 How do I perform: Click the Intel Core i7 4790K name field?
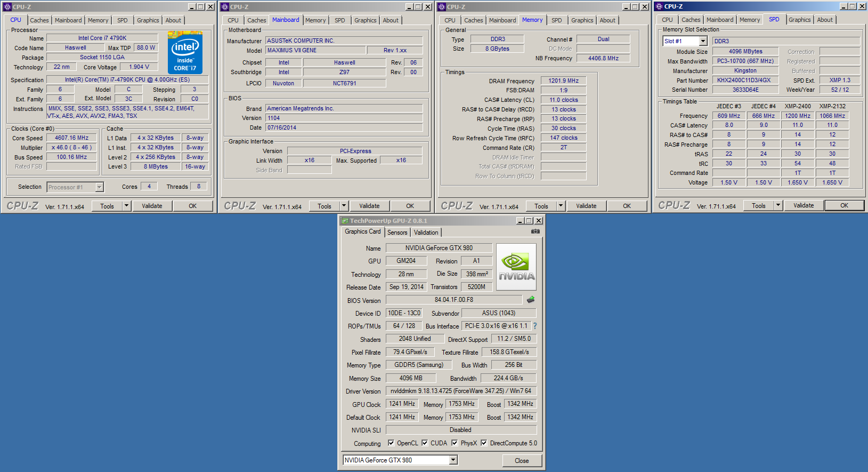point(102,38)
